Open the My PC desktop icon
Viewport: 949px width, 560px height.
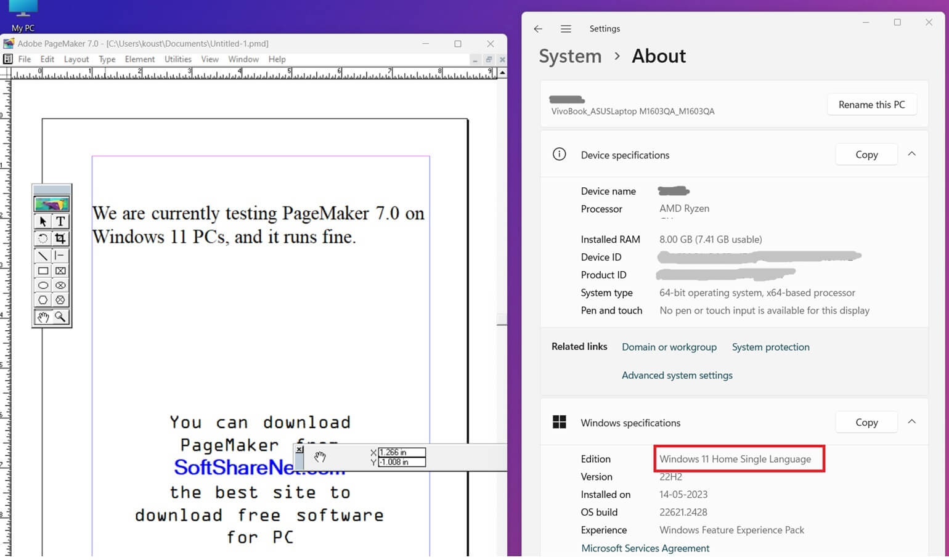click(23, 16)
